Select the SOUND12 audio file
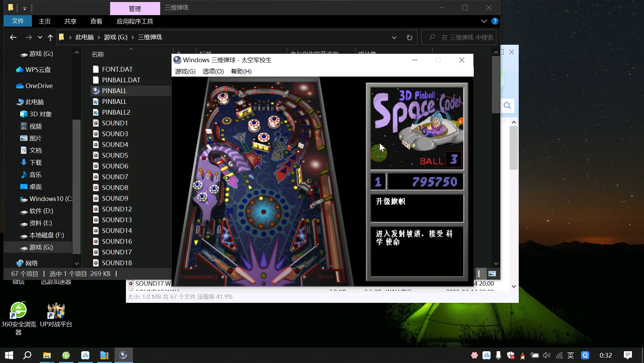 [x=112, y=209]
